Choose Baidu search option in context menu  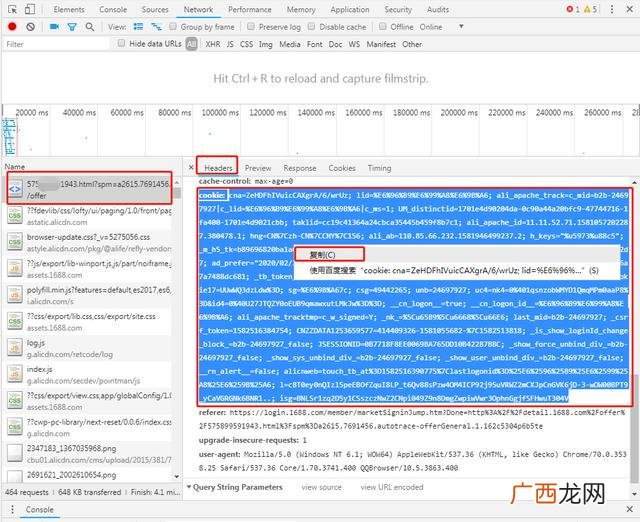pos(456,270)
